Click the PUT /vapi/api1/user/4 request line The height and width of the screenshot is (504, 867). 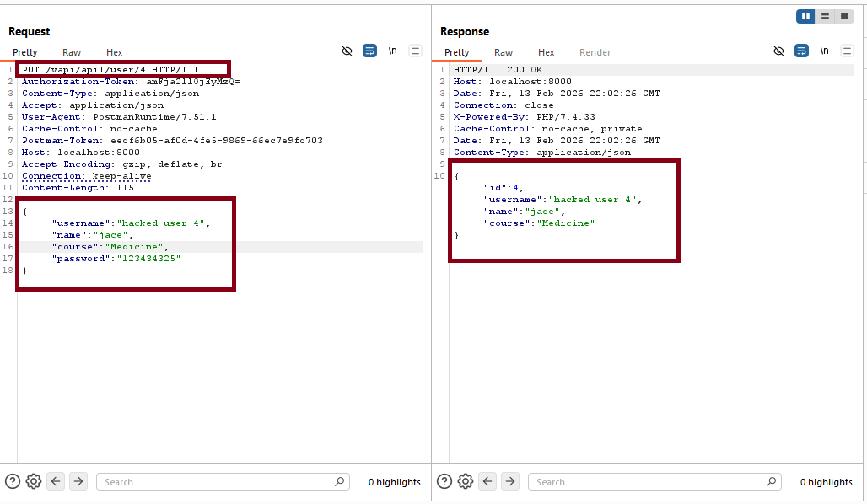110,70
